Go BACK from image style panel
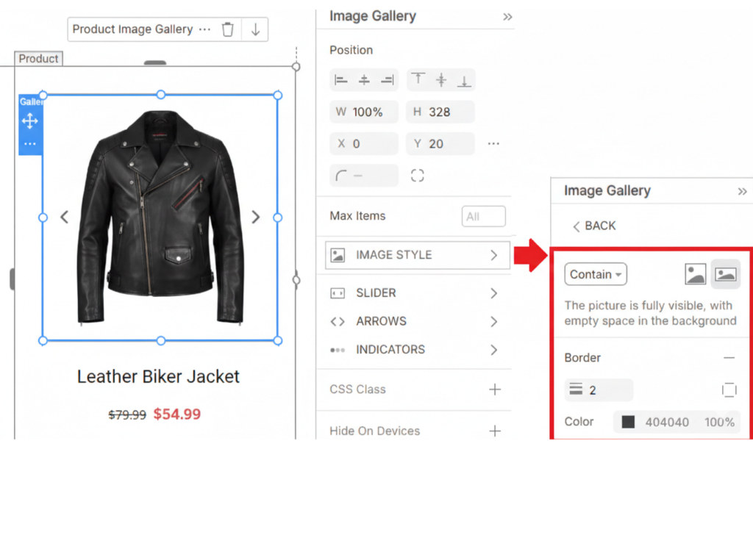This screenshot has width=753, height=560. tap(594, 226)
